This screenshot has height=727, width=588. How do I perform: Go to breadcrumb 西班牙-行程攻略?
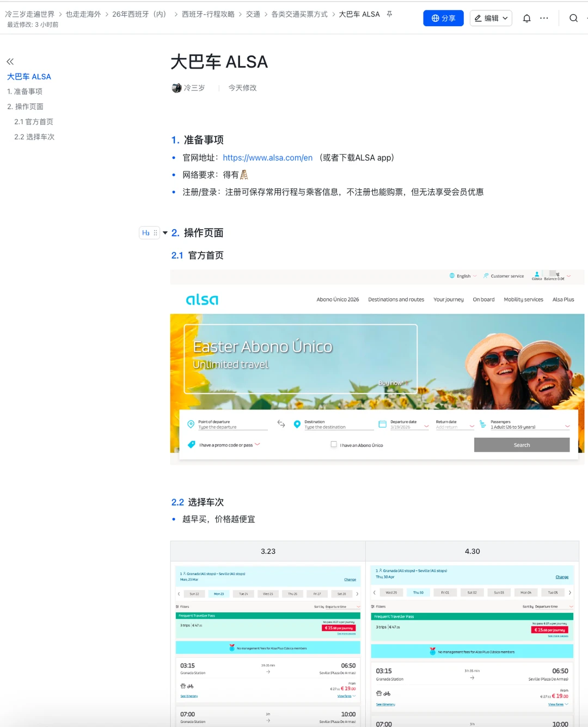click(x=208, y=14)
